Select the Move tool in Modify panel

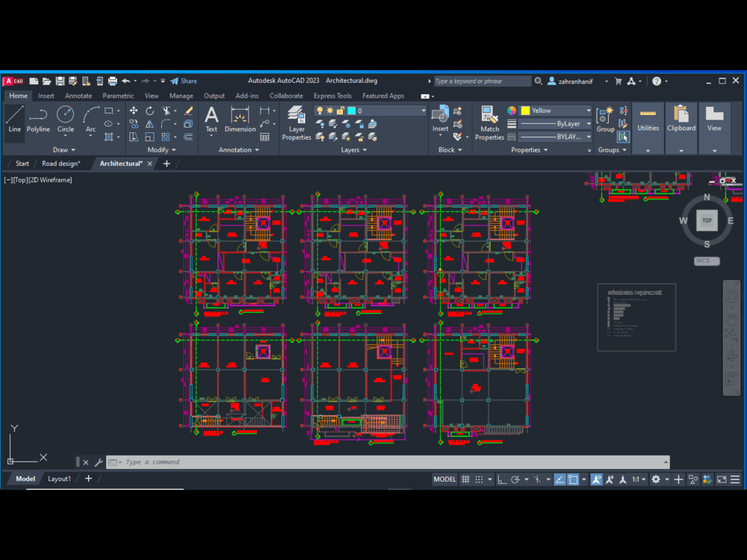134,111
